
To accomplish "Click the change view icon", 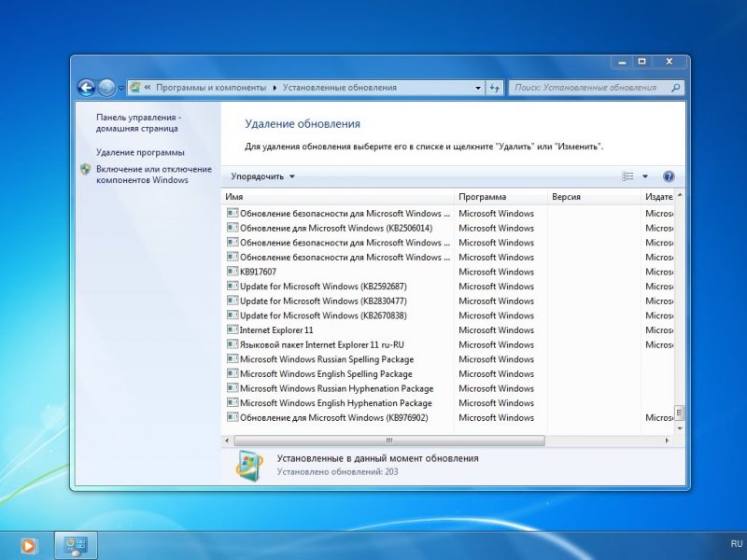I will [627, 176].
